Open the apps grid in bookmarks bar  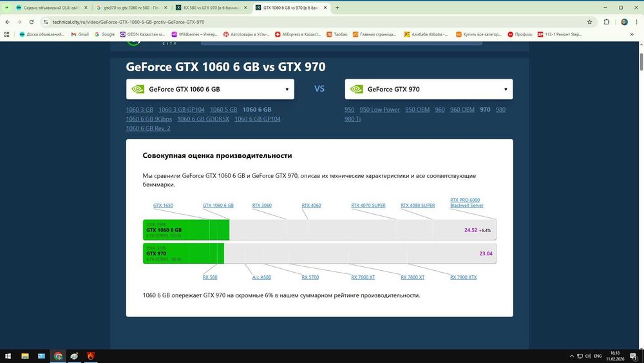6,35
